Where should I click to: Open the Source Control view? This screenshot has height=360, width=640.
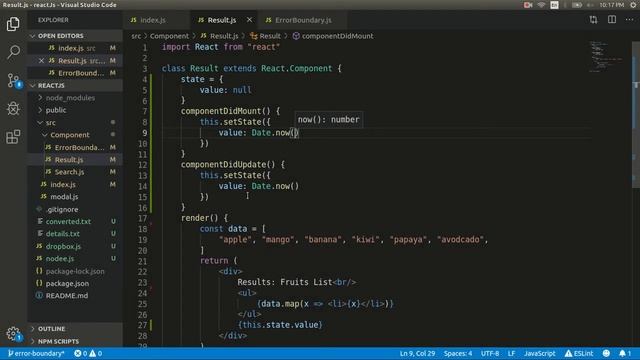pyautogui.click(x=13, y=80)
